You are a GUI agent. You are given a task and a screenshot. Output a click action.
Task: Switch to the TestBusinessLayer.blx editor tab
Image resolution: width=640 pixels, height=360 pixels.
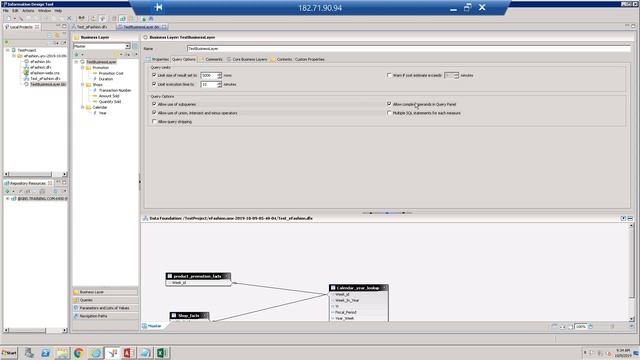(x=141, y=27)
